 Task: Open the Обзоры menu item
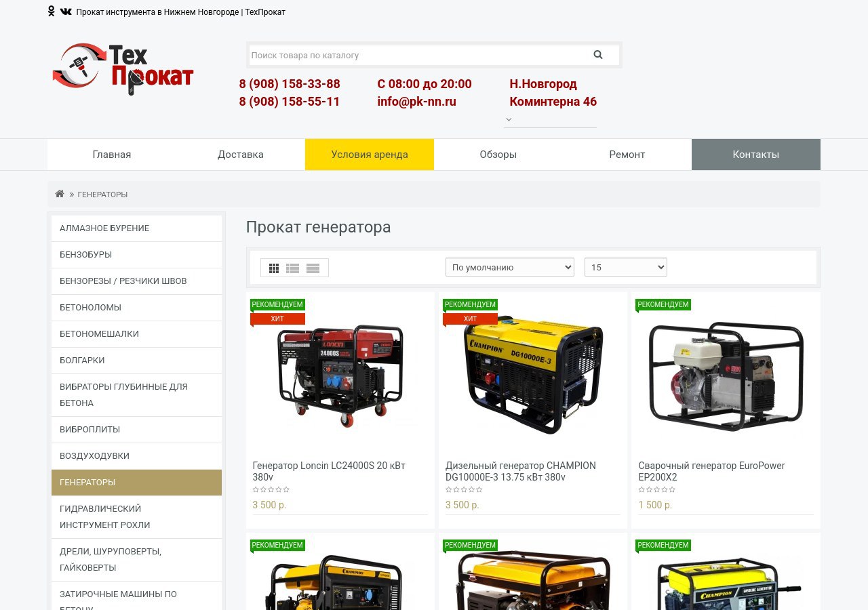498,155
